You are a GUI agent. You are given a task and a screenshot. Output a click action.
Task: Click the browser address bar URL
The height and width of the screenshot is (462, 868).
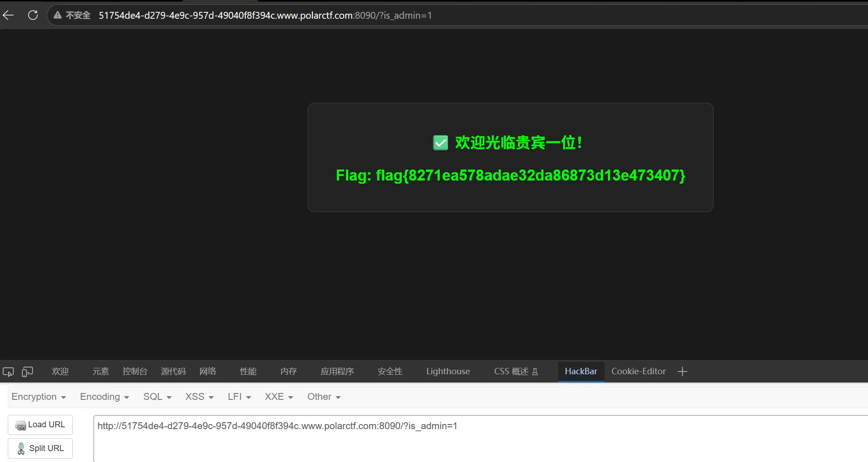pos(265,16)
